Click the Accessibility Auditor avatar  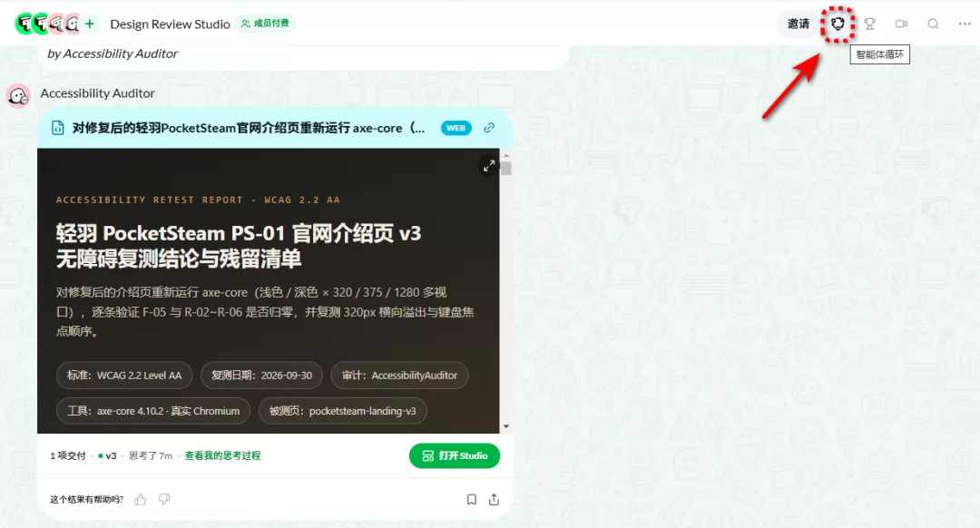click(18, 95)
